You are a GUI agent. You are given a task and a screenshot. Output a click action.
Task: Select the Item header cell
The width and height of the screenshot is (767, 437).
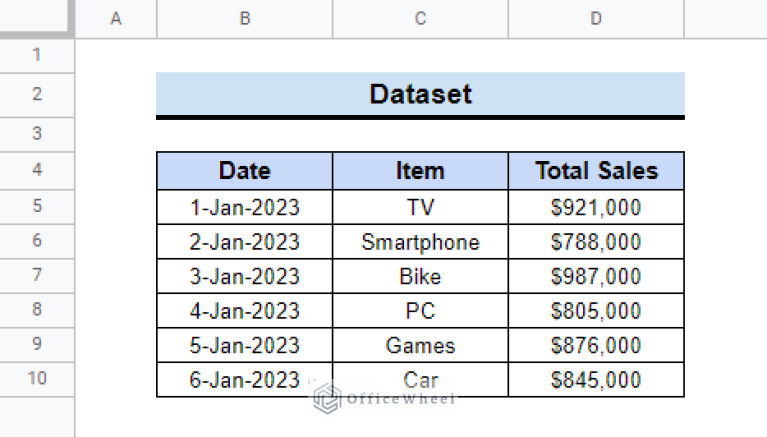[x=420, y=171]
